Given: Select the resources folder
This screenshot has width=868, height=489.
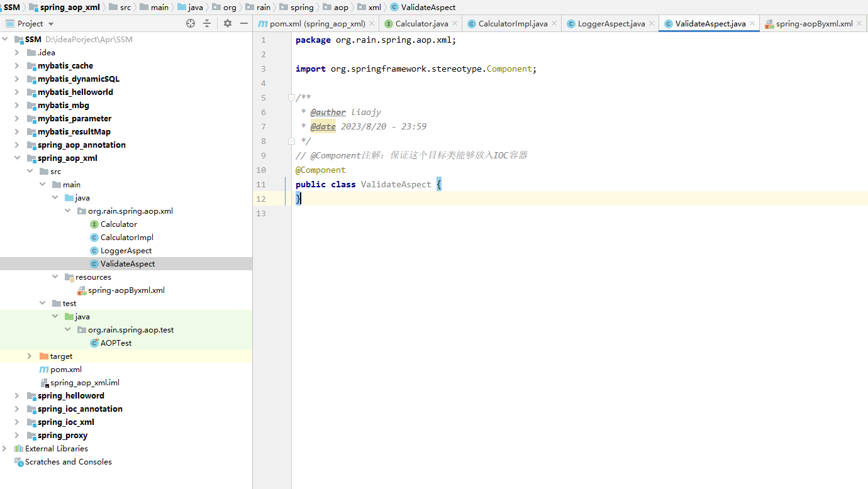Looking at the screenshot, I should (x=87, y=277).
